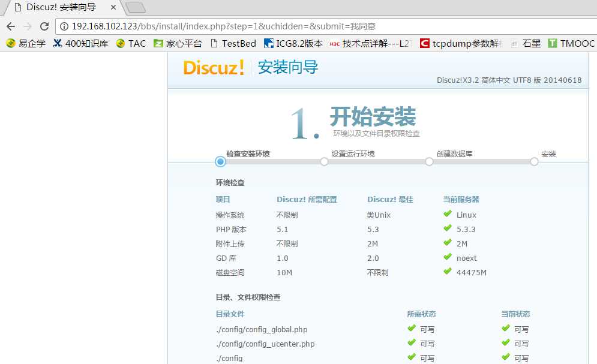Click the 当前状态 check for config_ucenter.php
Image resolution: width=597 pixels, height=364 pixels.
coord(506,342)
